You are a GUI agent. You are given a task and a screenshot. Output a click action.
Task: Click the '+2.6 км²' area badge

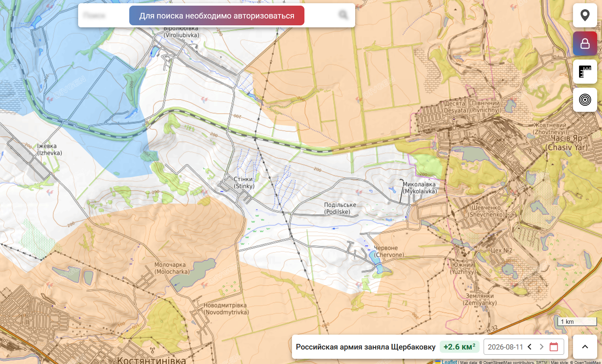(459, 347)
